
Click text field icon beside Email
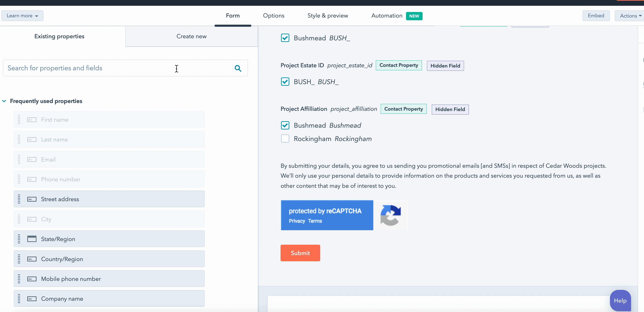click(x=32, y=159)
